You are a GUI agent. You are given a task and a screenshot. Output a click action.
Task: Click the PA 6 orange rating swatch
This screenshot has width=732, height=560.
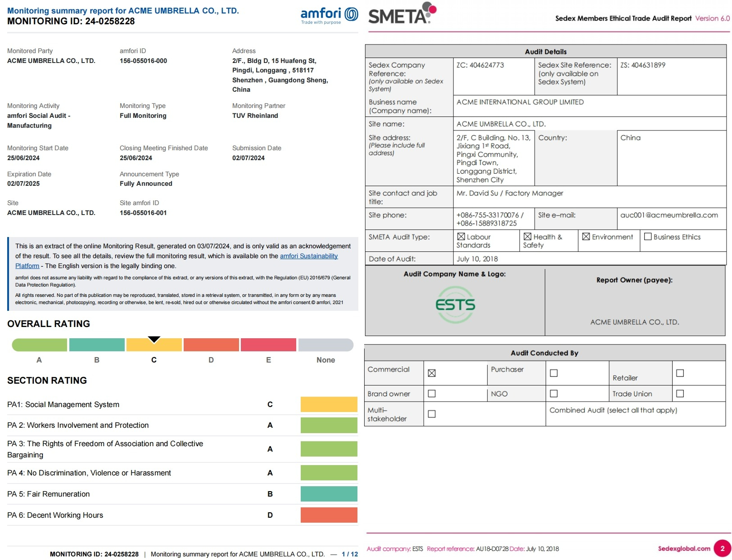(x=329, y=515)
